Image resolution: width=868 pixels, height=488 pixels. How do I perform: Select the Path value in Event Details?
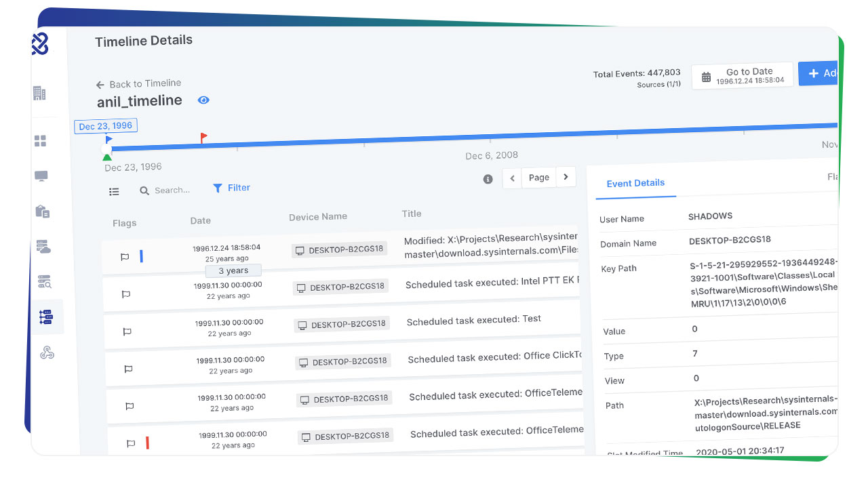click(766, 413)
